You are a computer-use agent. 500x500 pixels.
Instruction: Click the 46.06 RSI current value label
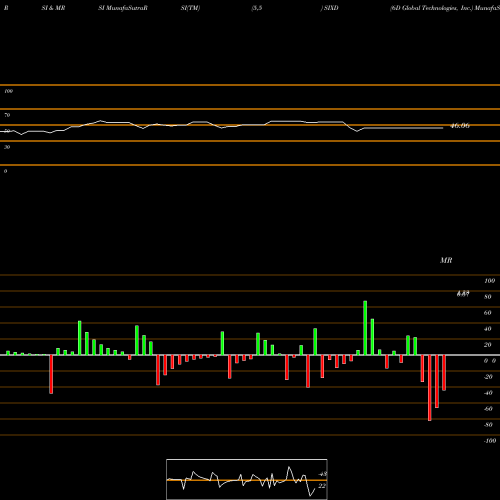(x=460, y=126)
